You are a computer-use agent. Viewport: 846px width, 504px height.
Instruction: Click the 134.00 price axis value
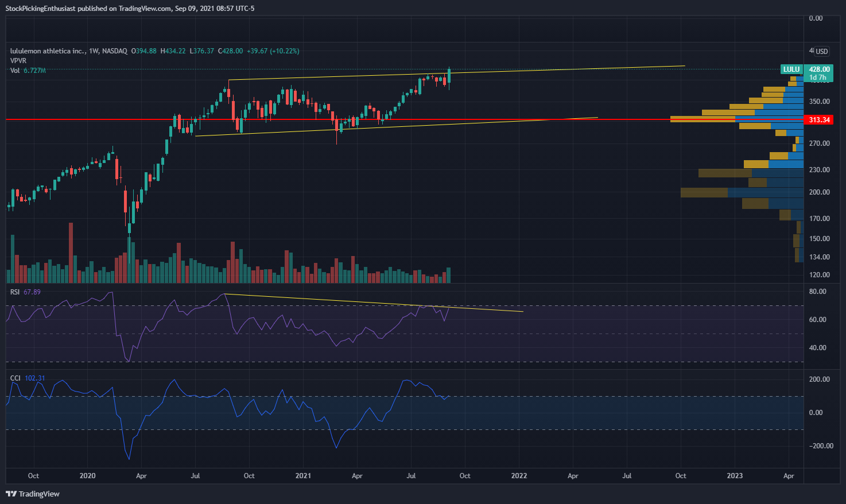point(819,257)
